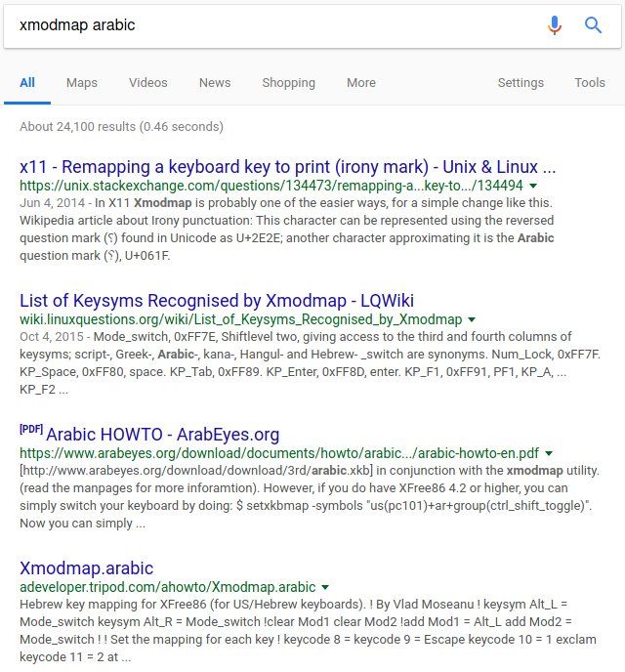Click the 'About 24,100 results' stats text
625x672 pixels.
click(121, 127)
